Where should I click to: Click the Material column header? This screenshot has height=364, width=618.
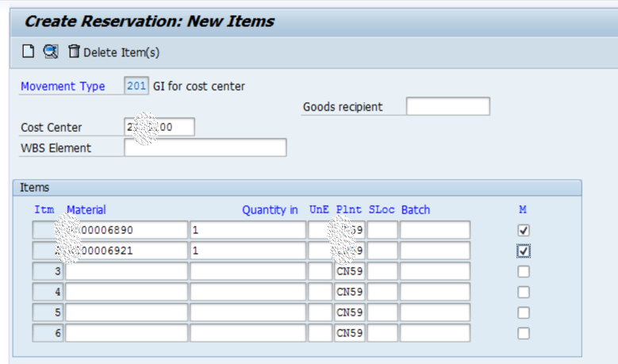point(86,209)
